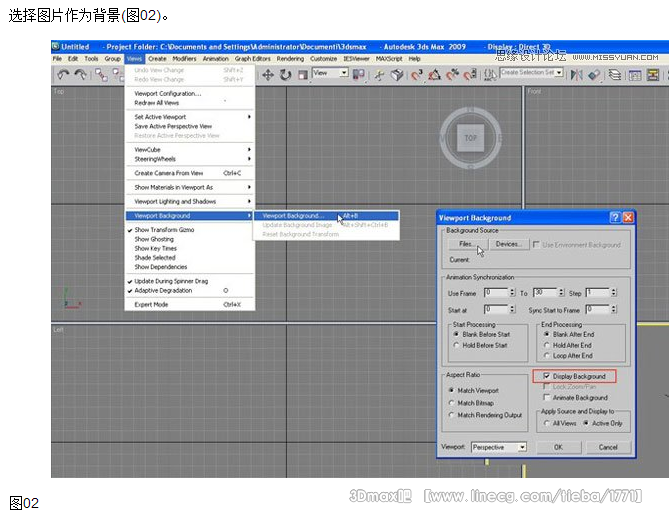This screenshot has width=671, height=513.
Task: Open the Views menu
Action: [x=134, y=59]
